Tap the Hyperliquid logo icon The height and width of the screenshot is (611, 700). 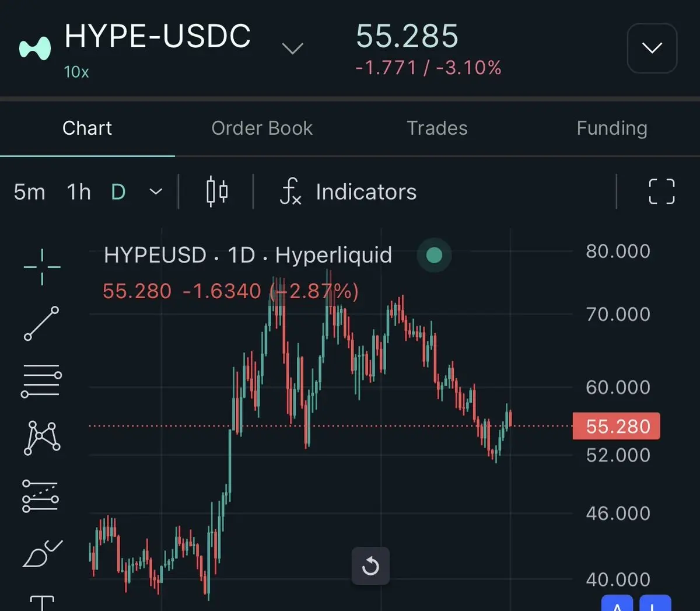point(35,48)
